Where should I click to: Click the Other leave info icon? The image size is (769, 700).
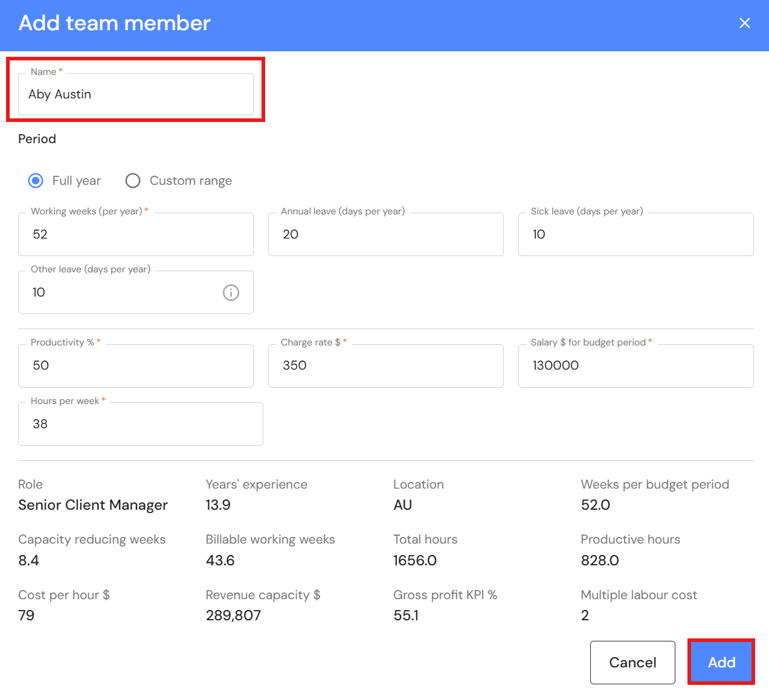[x=231, y=293]
